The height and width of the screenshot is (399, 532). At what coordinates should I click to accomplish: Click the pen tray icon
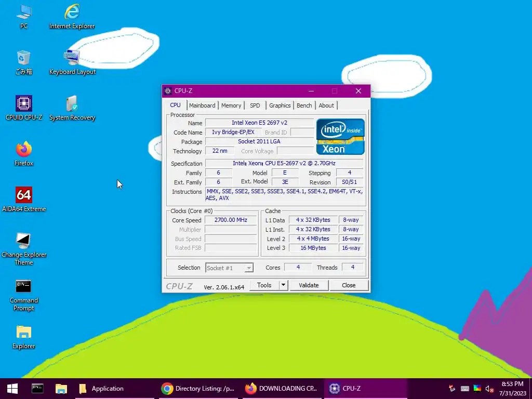coord(452,389)
